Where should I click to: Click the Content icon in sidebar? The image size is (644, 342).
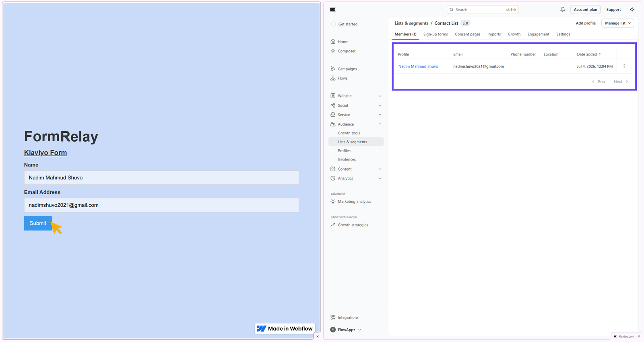pos(333,169)
